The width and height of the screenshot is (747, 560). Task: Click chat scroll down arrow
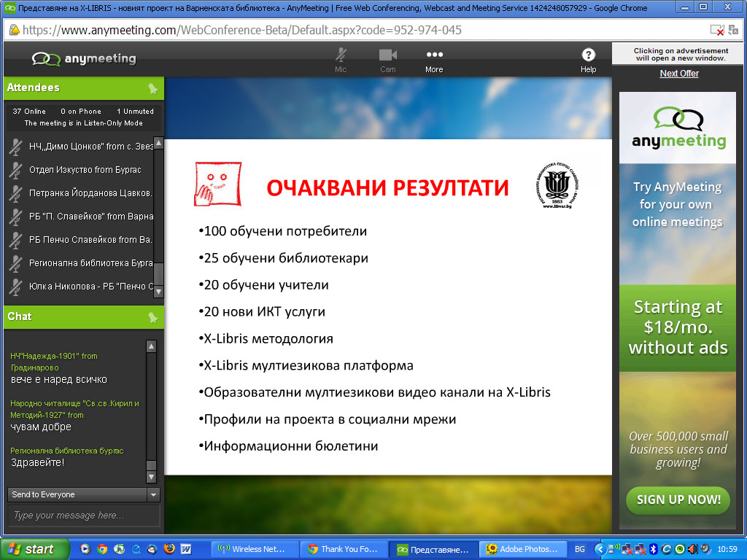pyautogui.click(x=151, y=476)
